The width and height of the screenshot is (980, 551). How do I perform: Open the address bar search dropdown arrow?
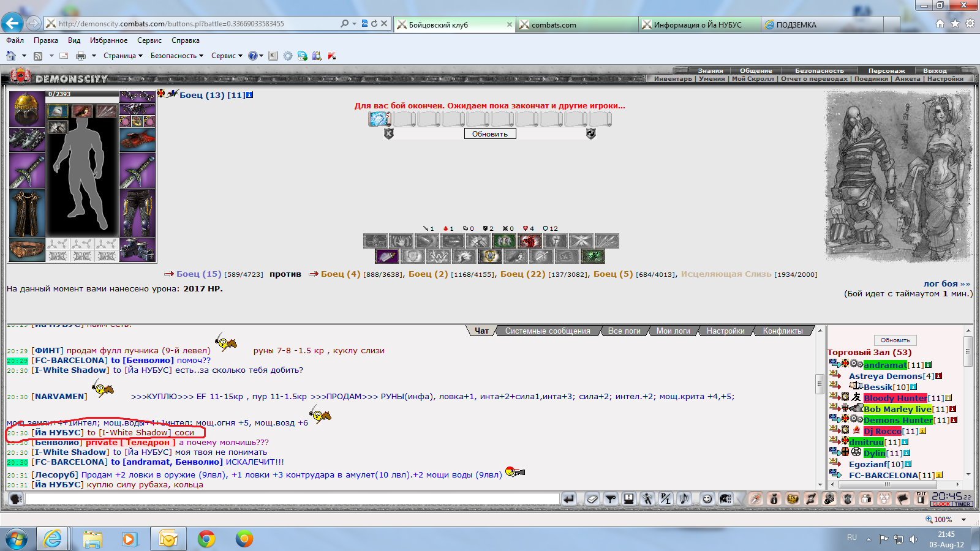click(354, 24)
